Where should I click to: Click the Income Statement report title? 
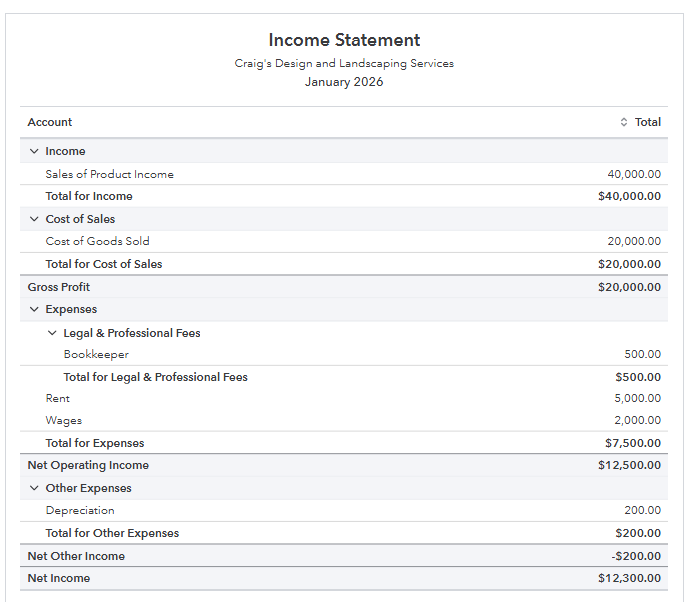click(344, 40)
